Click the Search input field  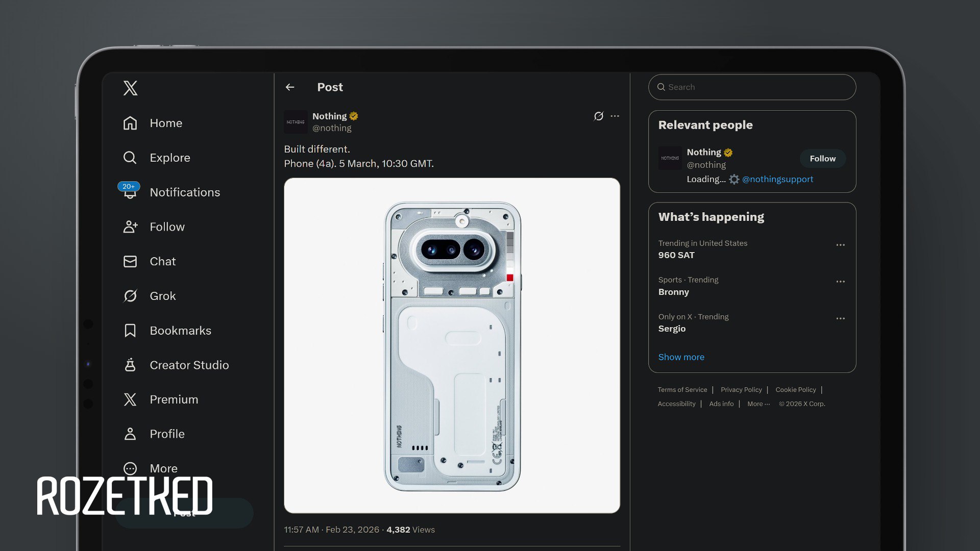pyautogui.click(x=755, y=87)
